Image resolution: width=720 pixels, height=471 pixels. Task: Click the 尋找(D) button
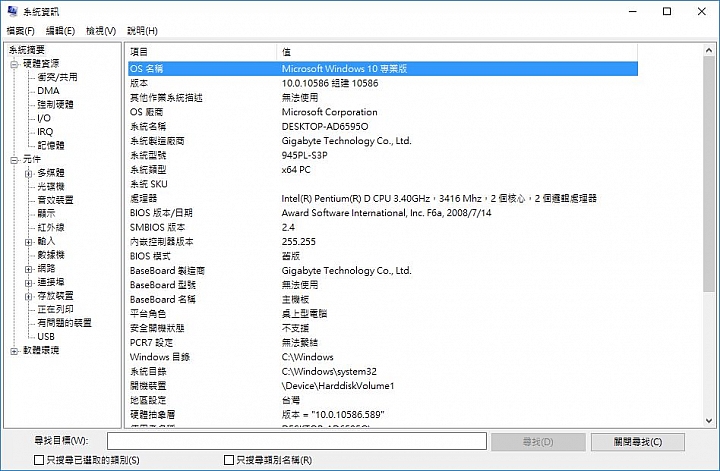pos(538,442)
